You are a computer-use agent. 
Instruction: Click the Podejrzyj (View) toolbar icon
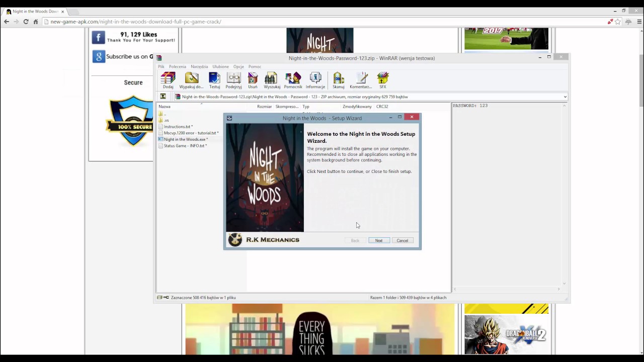coord(233,80)
